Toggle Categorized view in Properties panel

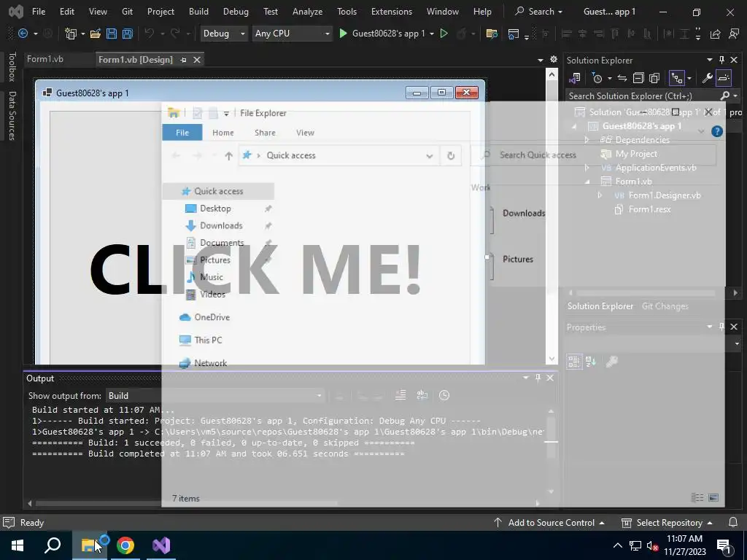click(573, 362)
